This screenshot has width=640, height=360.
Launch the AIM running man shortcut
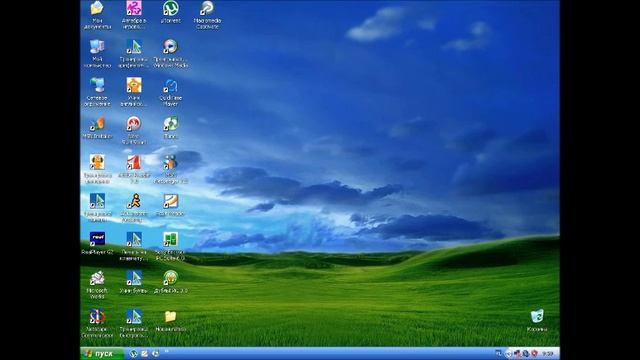pyautogui.click(x=133, y=201)
